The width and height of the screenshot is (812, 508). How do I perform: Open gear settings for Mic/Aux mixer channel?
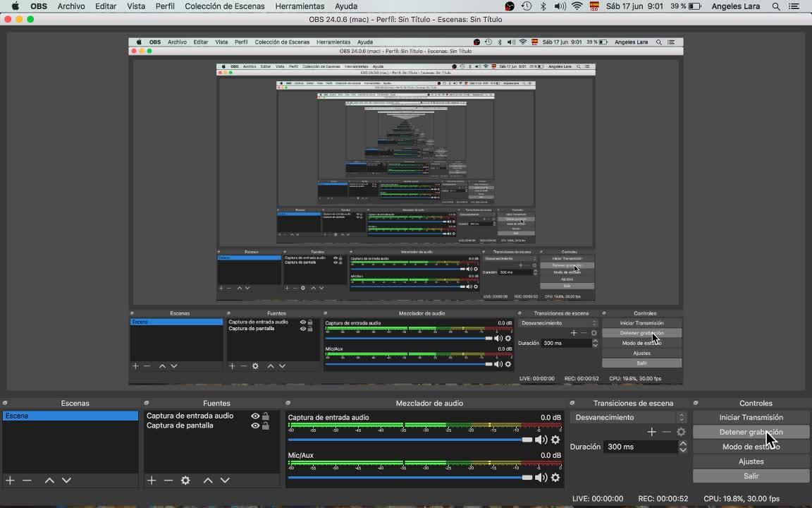pos(555,478)
